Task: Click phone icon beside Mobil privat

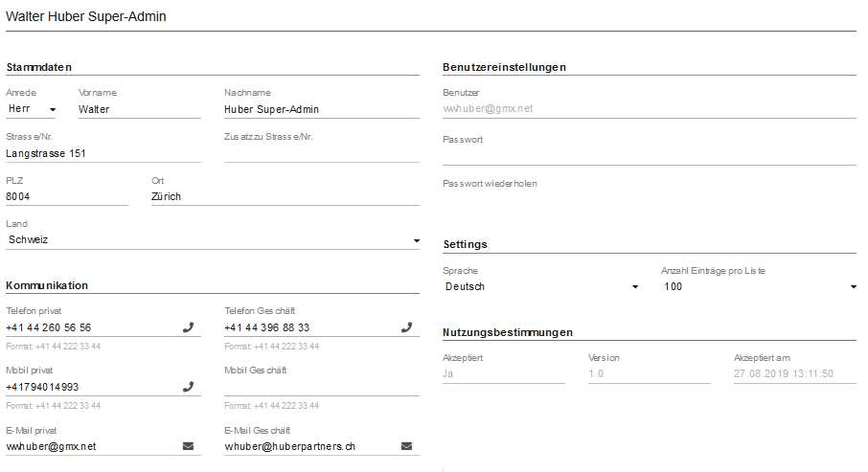Action: pos(188,387)
